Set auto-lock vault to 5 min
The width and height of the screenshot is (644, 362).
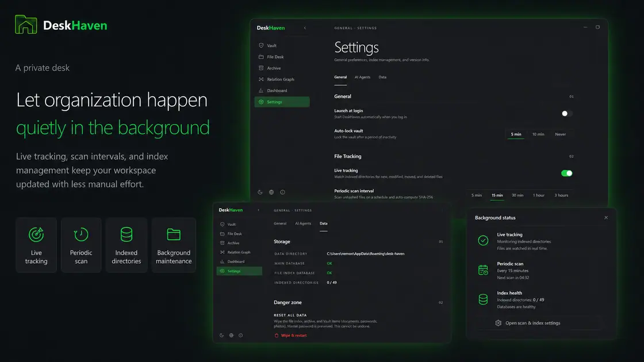click(x=516, y=134)
